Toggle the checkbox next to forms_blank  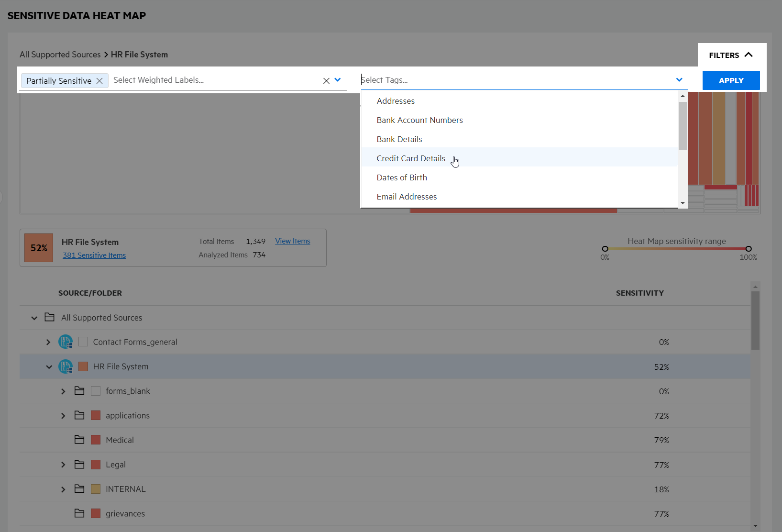[x=96, y=391]
